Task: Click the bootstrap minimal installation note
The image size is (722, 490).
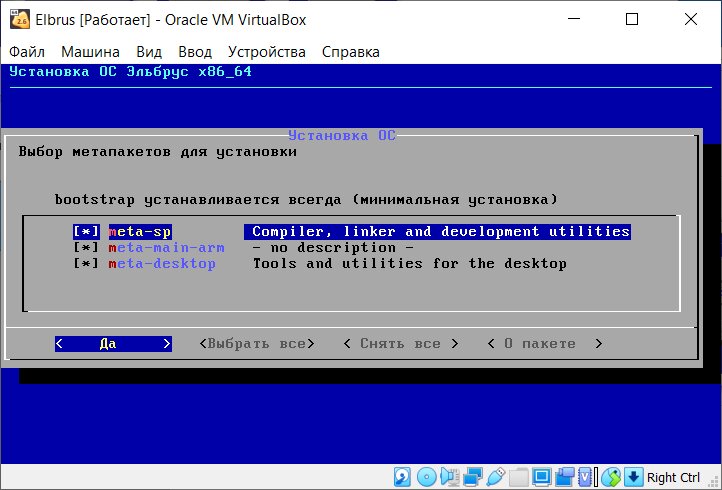Action: pos(306,199)
